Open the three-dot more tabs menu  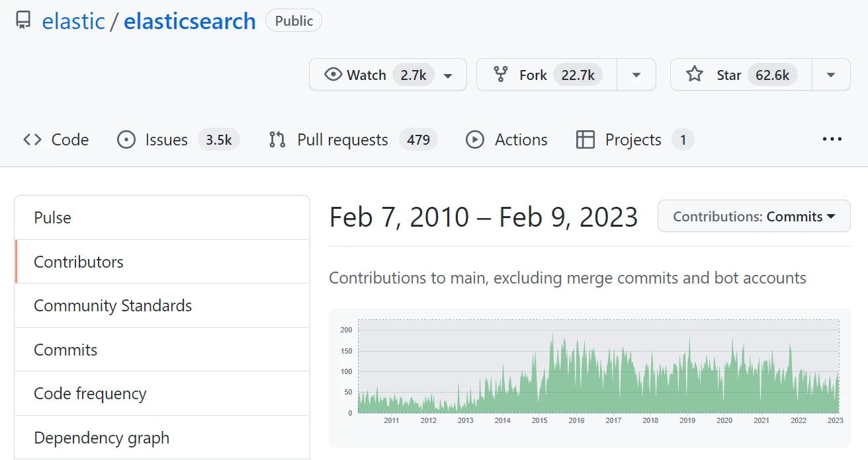[x=832, y=139]
